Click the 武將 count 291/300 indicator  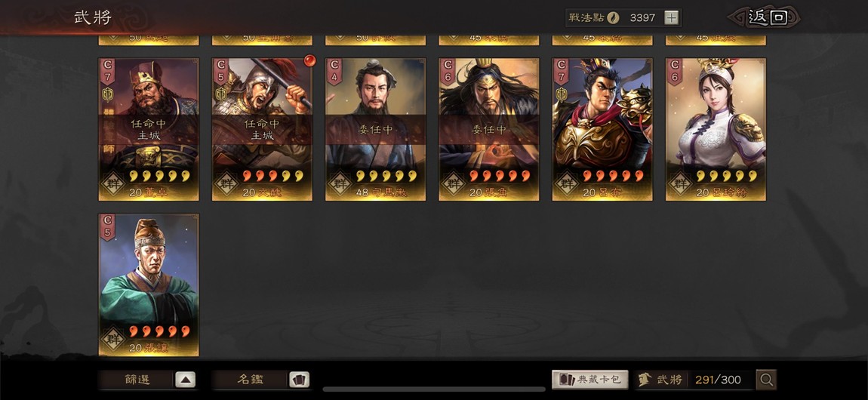695,380
